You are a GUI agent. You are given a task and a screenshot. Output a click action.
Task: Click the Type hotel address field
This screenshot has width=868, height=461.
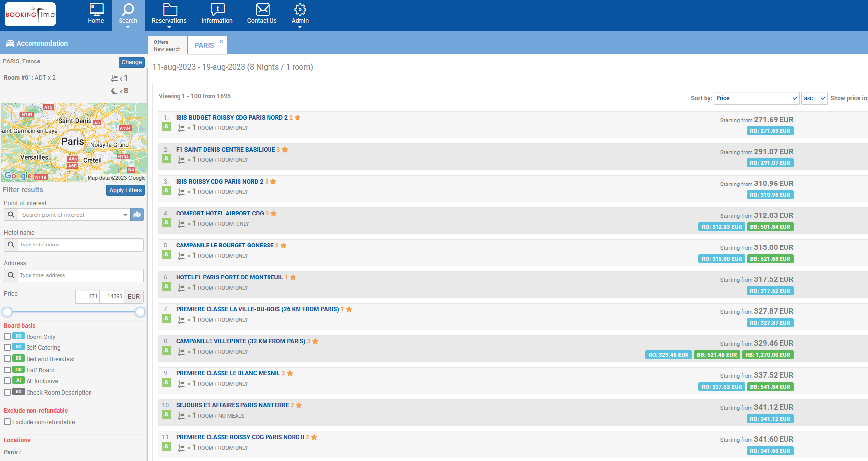point(81,275)
